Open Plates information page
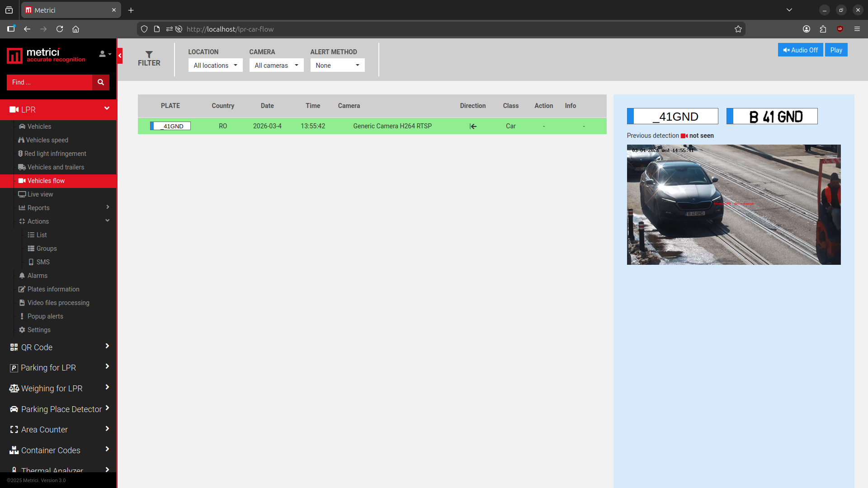The width and height of the screenshot is (868, 488). coord(53,289)
